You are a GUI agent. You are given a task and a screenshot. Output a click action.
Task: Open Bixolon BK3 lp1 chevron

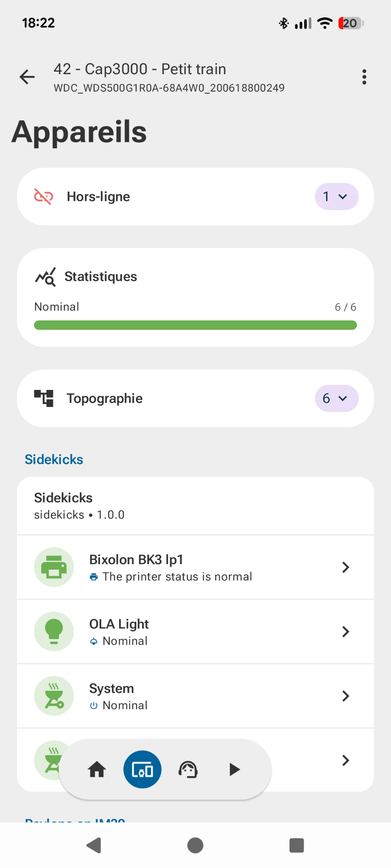pos(346,567)
